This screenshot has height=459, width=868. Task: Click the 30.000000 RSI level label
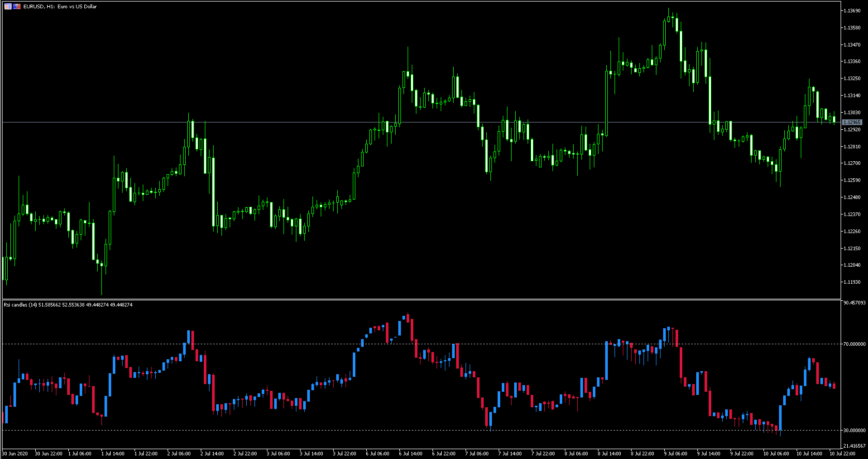(854, 430)
